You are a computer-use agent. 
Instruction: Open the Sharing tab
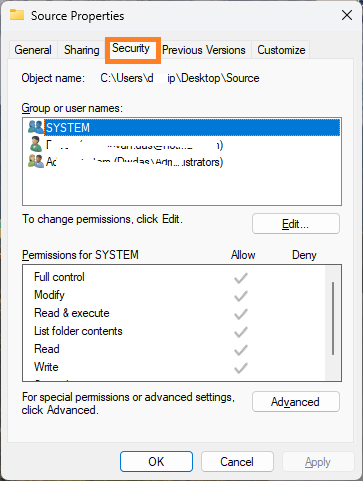[82, 50]
